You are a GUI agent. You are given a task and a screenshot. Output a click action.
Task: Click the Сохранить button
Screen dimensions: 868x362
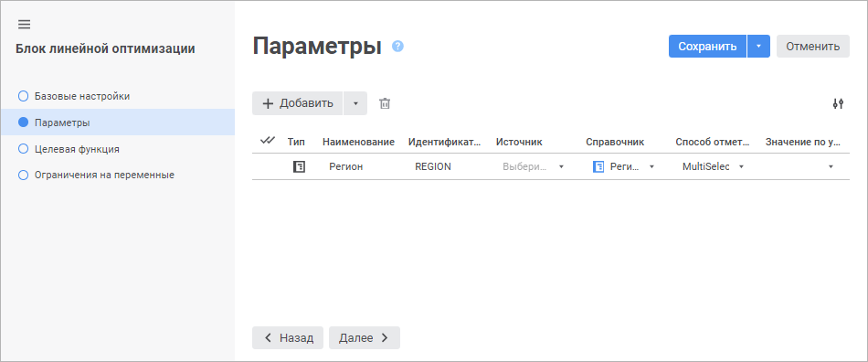click(x=707, y=47)
